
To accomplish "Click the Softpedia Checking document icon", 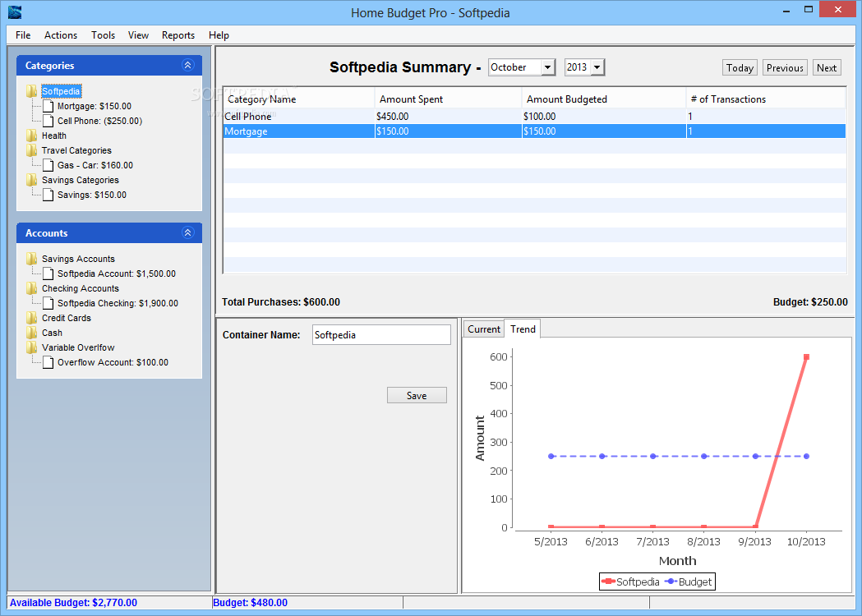I will pyautogui.click(x=48, y=303).
